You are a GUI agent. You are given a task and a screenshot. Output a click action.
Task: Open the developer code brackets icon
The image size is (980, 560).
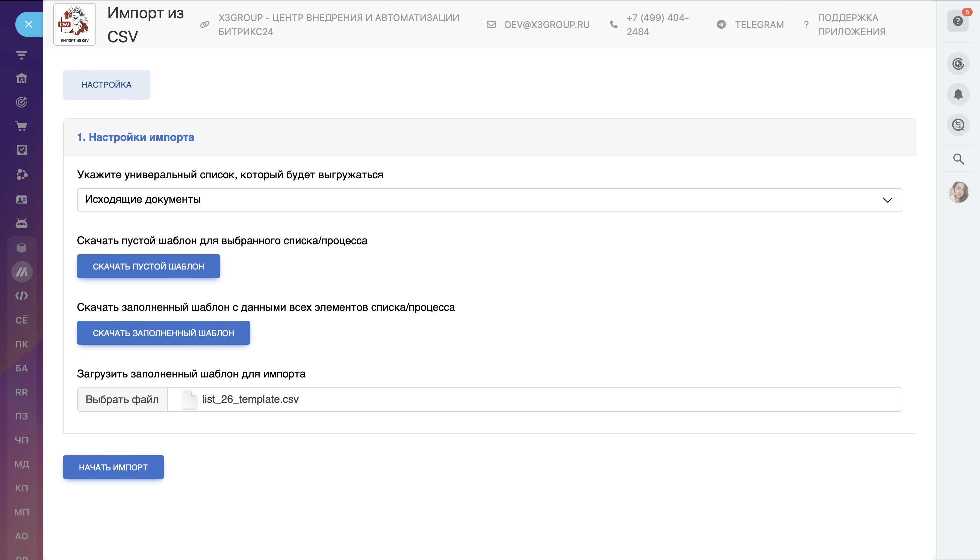[22, 296]
